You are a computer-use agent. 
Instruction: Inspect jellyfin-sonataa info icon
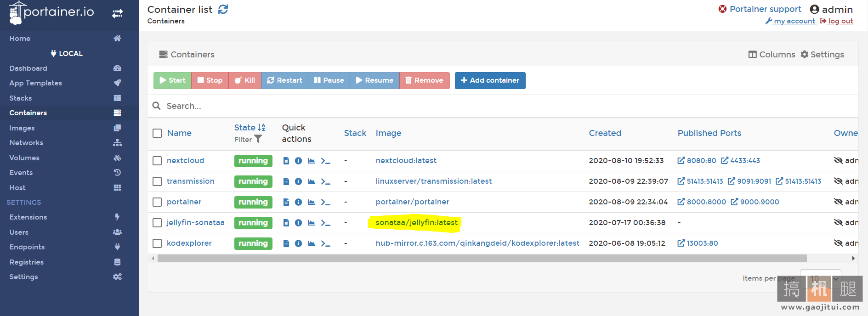(298, 223)
